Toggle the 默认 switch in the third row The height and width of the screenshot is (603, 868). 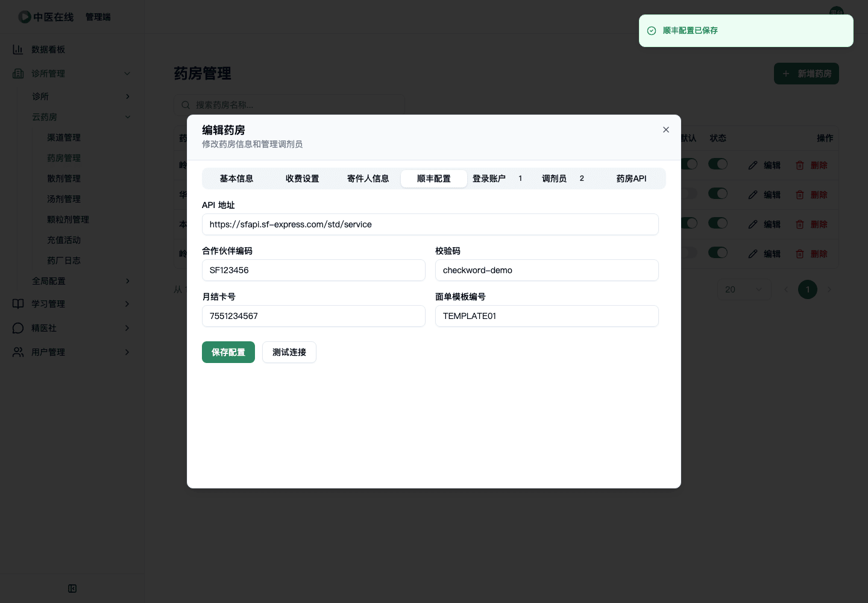click(689, 223)
